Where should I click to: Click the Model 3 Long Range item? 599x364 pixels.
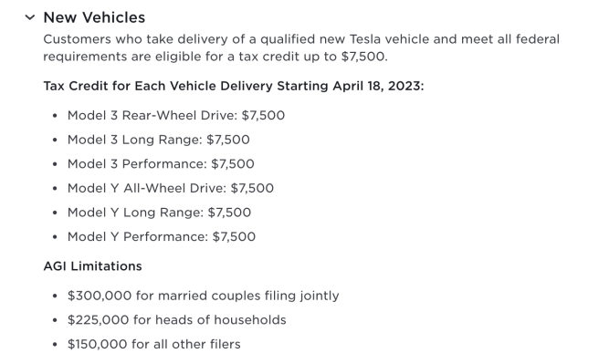click(x=159, y=140)
